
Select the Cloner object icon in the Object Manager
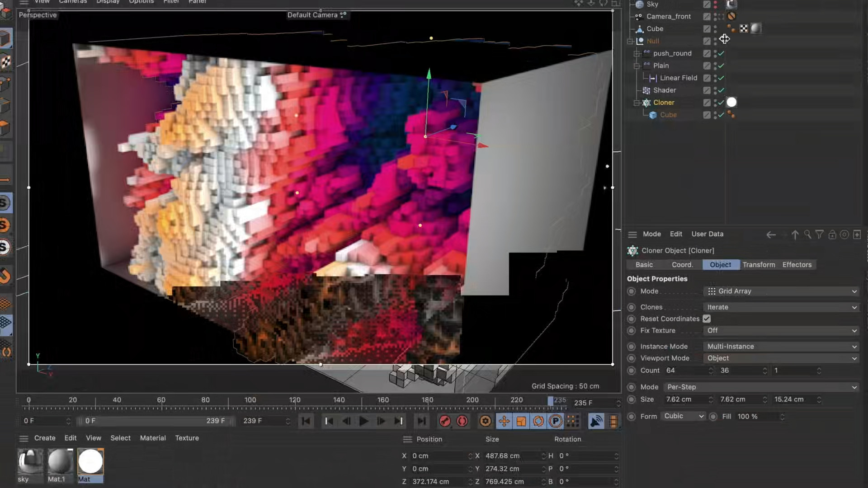pyautogui.click(x=646, y=103)
